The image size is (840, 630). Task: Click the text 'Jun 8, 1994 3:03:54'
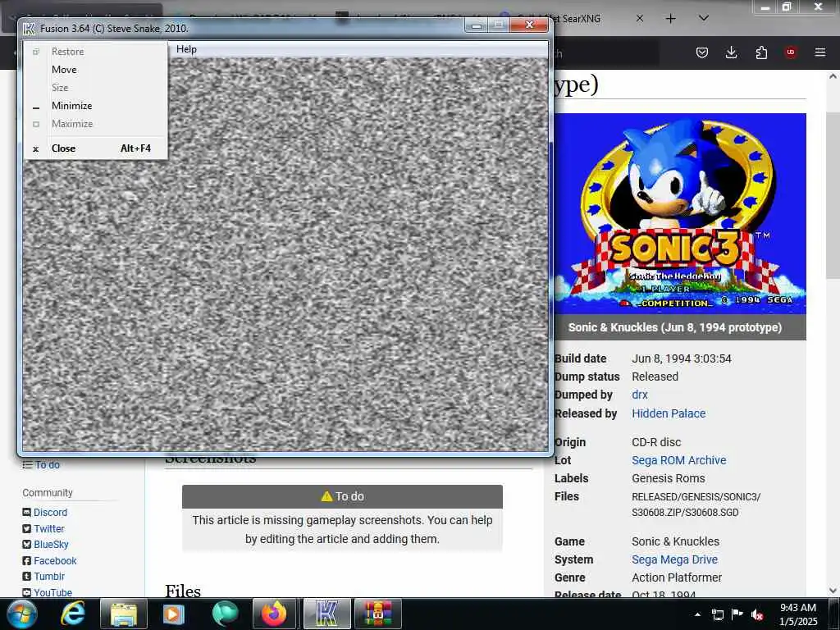682,358
